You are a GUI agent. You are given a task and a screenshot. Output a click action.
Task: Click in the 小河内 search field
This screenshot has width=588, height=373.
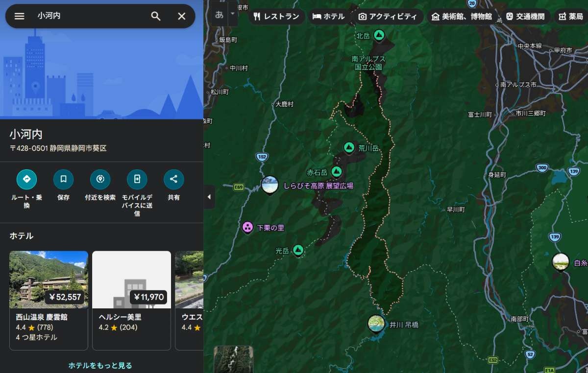pyautogui.click(x=88, y=16)
